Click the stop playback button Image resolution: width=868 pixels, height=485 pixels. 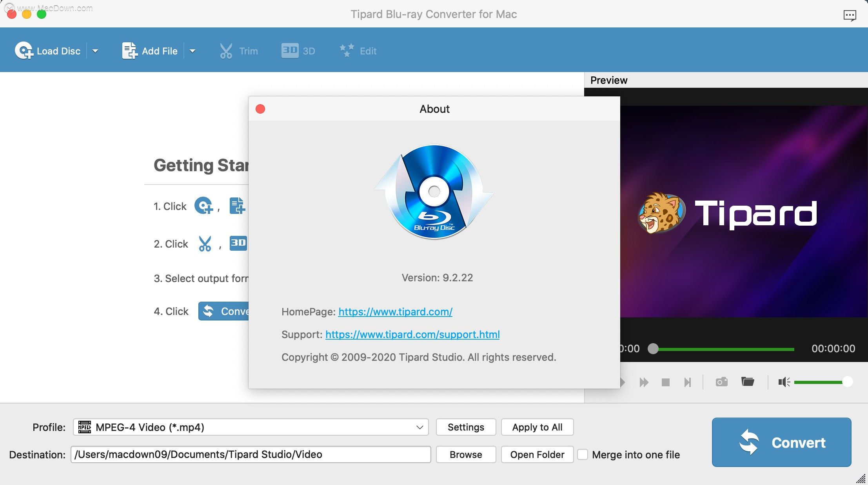click(x=665, y=382)
